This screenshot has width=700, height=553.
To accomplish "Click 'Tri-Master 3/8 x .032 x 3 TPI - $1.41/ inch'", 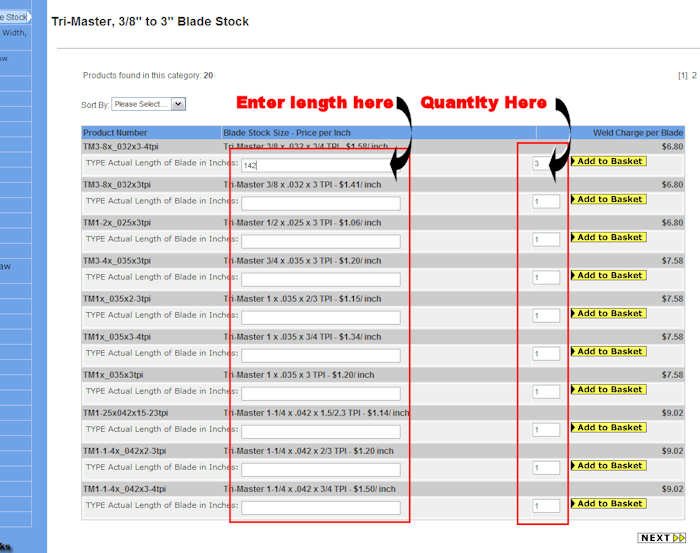I will [x=302, y=184].
